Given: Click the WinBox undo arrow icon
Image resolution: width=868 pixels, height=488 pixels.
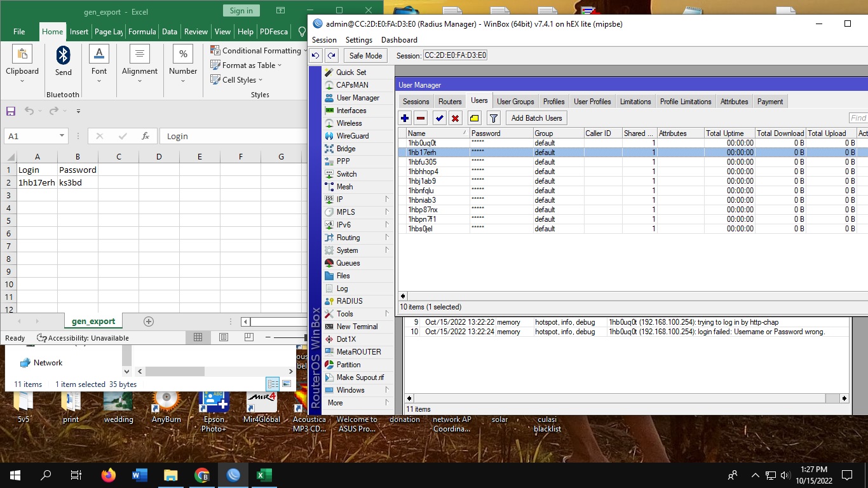Looking at the screenshot, I should [316, 55].
